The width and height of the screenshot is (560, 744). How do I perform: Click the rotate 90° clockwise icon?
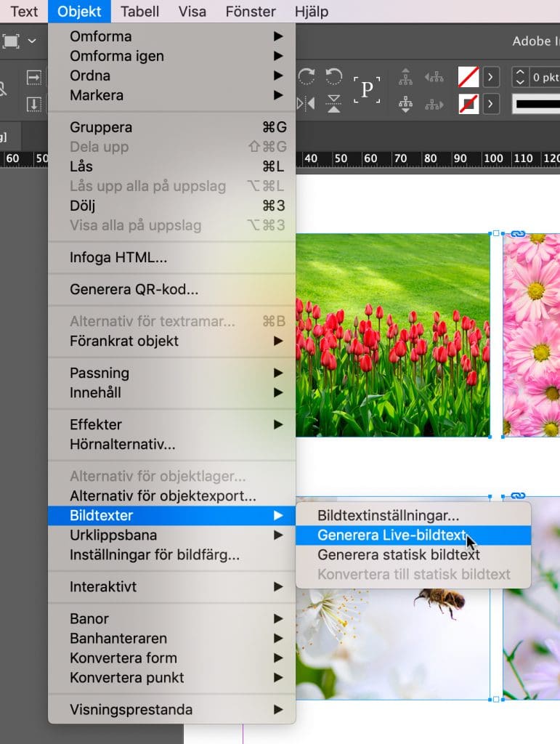tap(307, 76)
